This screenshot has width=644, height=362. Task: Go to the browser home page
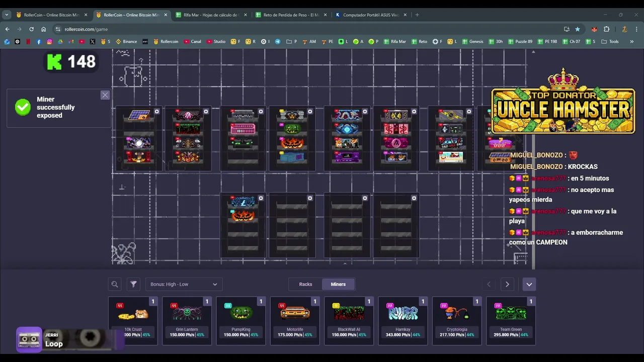coord(43,29)
